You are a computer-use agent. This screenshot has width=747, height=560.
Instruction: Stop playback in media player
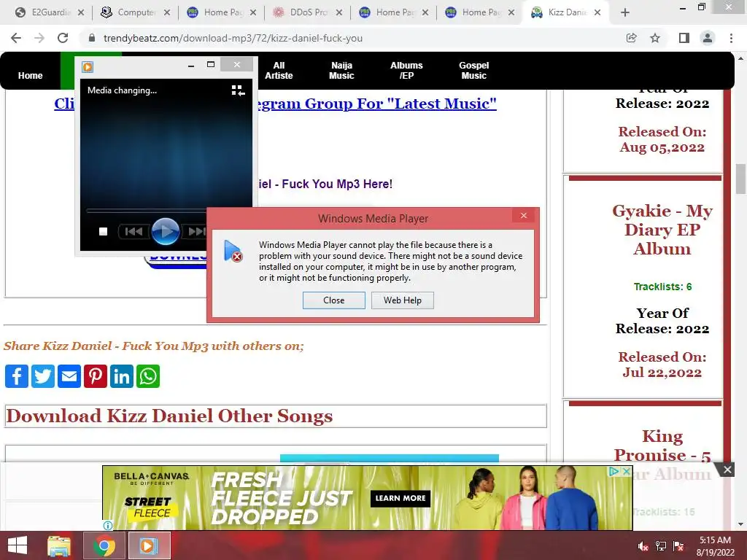(x=103, y=231)
